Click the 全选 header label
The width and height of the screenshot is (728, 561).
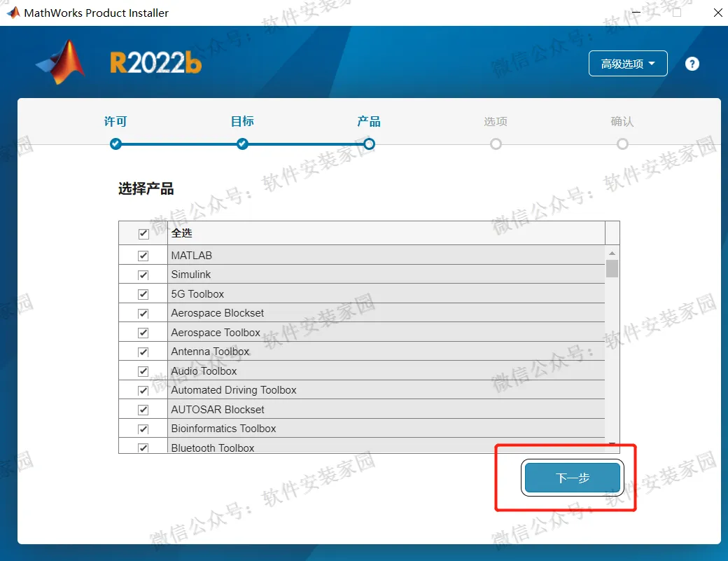[x=181, y=233]
